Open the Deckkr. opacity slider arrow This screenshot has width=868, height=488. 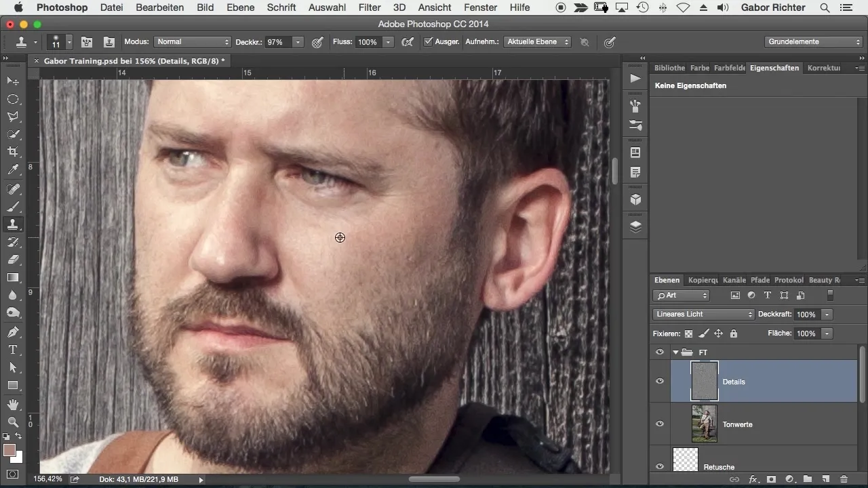298,42
